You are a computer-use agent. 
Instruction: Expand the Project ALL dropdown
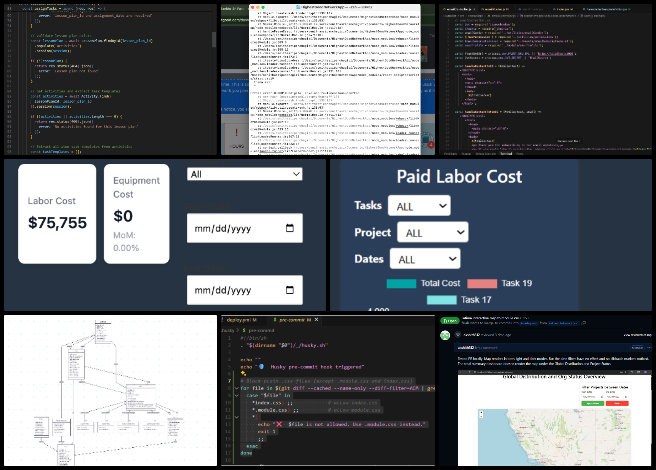[x=432, y=233]
